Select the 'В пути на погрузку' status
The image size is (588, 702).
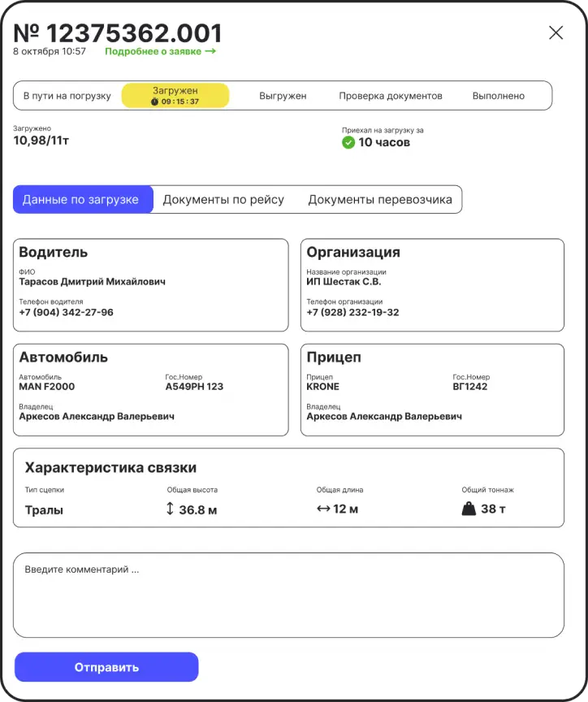click(67, 96)
